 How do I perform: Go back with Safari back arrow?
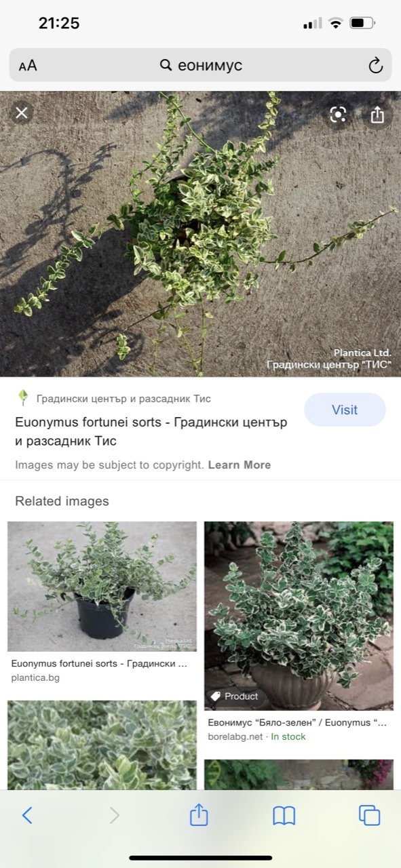coord(27,814)
